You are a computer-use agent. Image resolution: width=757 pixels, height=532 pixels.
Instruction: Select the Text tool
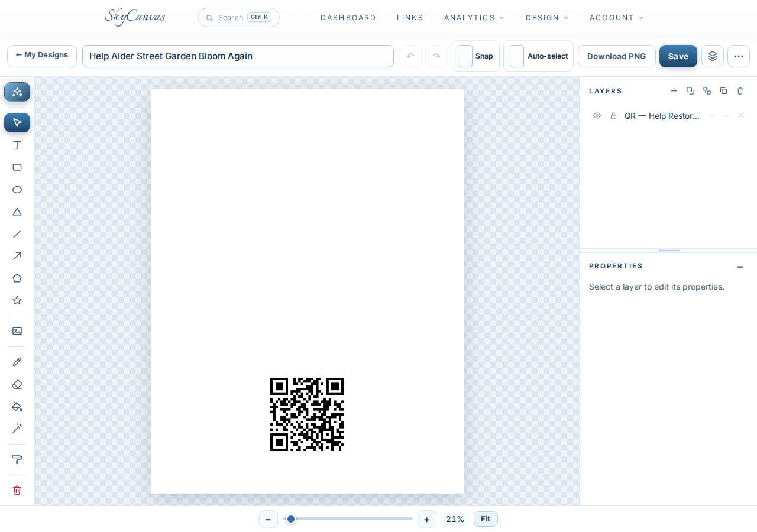point(17,145)
